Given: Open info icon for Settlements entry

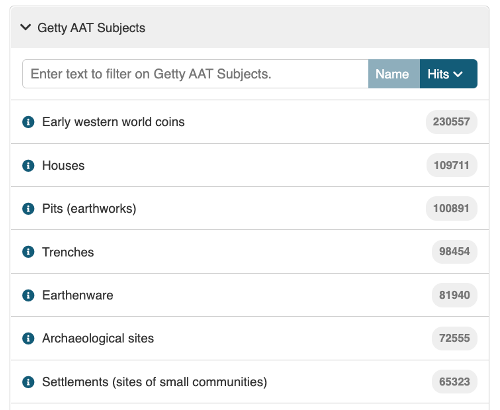Looking at the screenshot, I should pyautogui.click(x=28, y=382).
